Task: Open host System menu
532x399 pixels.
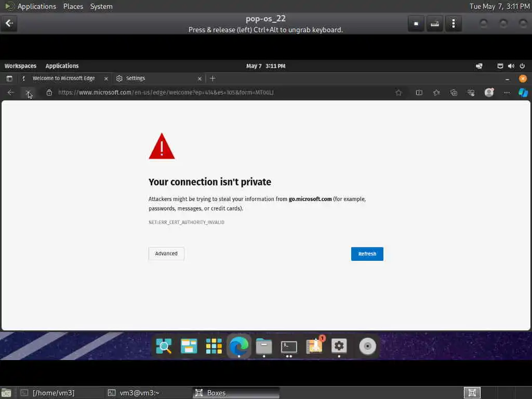Action: (101, 6)
